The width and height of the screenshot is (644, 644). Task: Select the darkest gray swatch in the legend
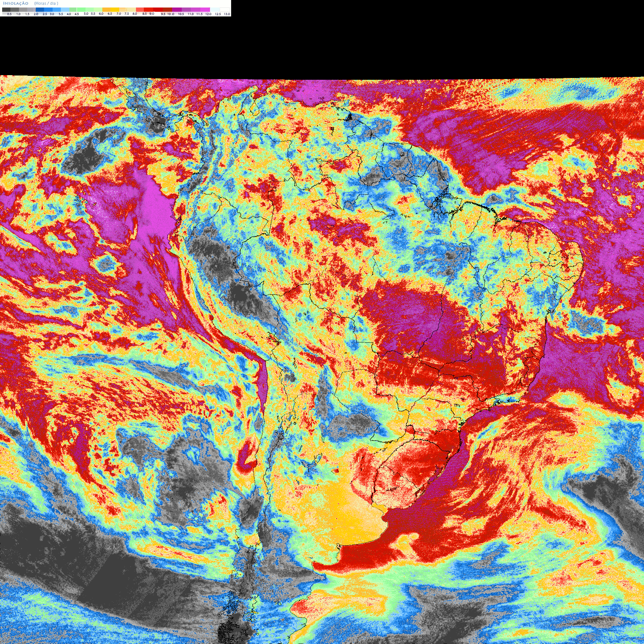(x=6, y=10)
